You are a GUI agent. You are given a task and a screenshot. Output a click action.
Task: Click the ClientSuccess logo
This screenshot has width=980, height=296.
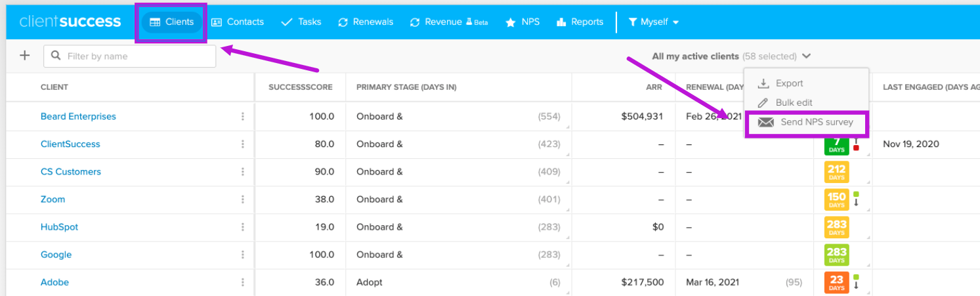(70, 22)
